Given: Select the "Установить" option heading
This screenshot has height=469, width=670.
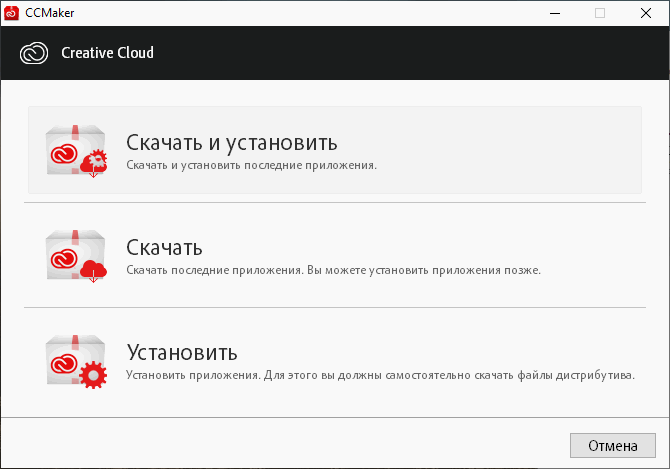Looking at the screenshot, I should 182,353.
